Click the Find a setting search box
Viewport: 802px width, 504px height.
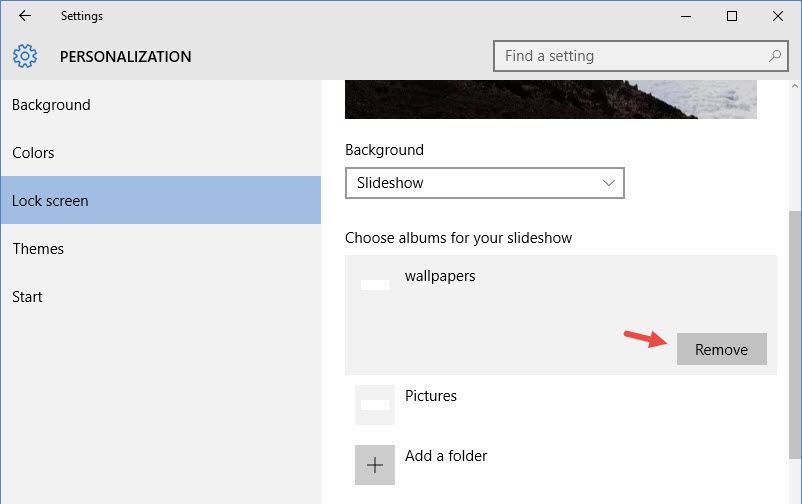640,56
